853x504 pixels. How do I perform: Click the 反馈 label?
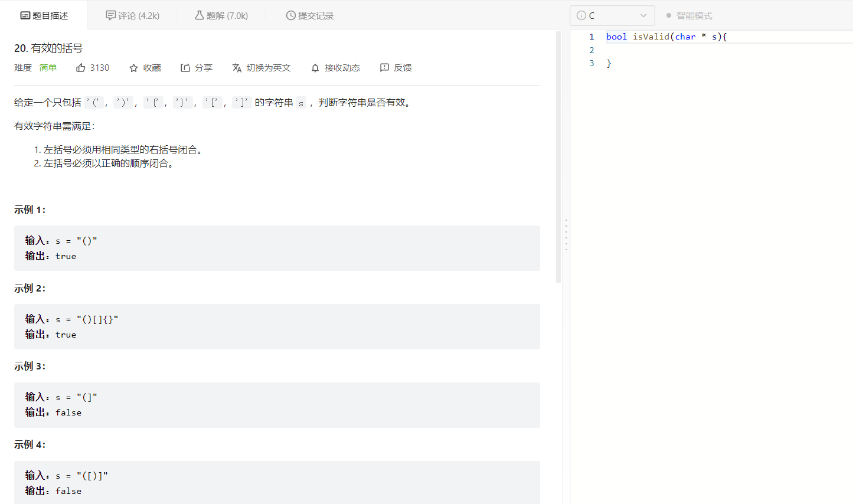click(x=403, y=68)
